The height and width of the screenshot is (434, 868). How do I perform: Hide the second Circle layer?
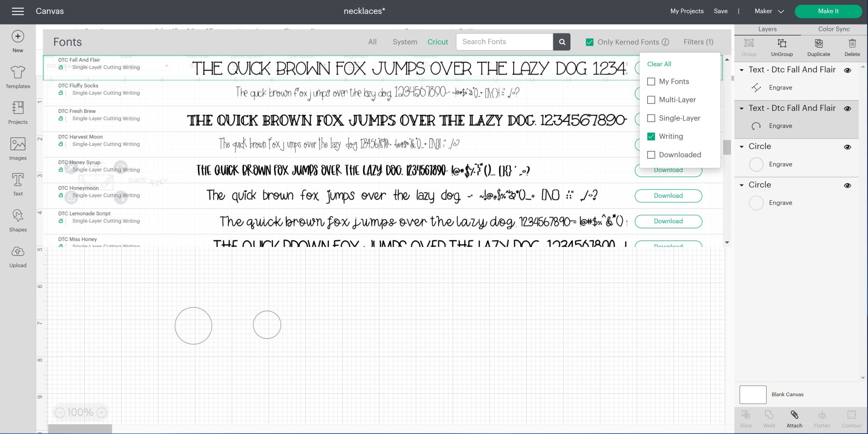(848, 185)
